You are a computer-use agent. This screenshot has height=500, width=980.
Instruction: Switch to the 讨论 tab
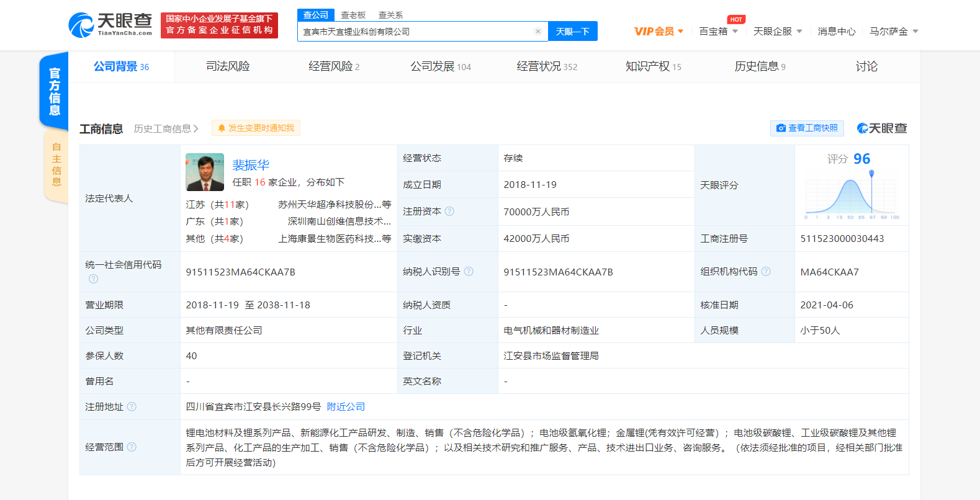866,66
